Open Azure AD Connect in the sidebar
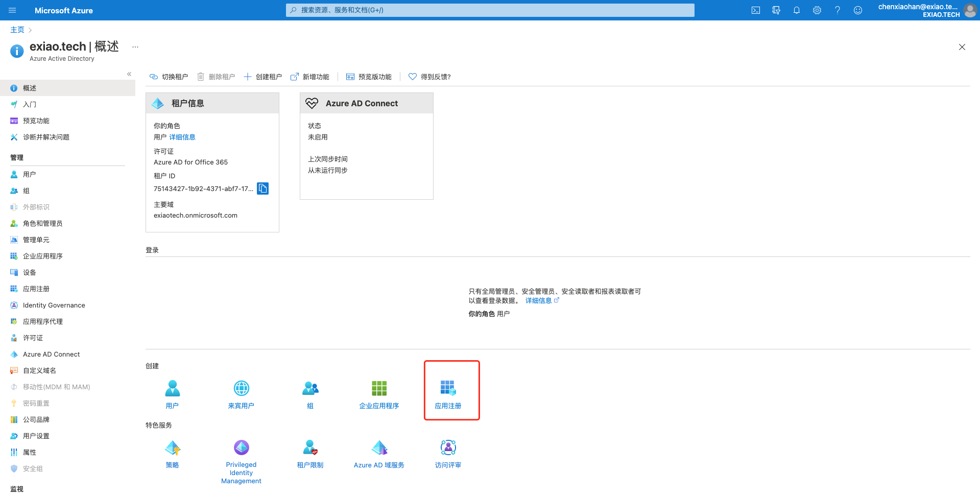 pos(67,354)
